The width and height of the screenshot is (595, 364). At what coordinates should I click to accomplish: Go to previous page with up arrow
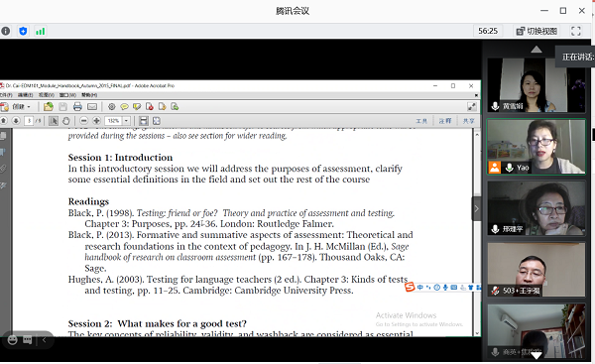(x=4, y=121)
